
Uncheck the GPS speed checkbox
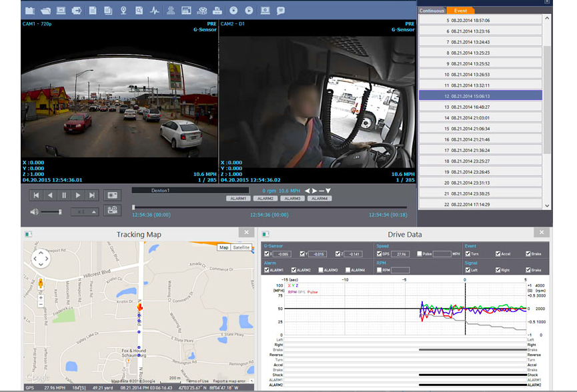tap(379, 254)
